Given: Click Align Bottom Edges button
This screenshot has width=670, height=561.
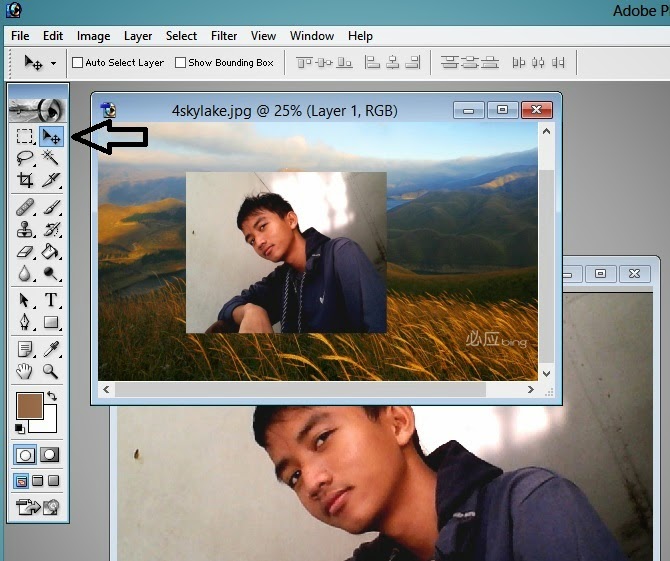Looking at the screenshot, I should [344, 63].
